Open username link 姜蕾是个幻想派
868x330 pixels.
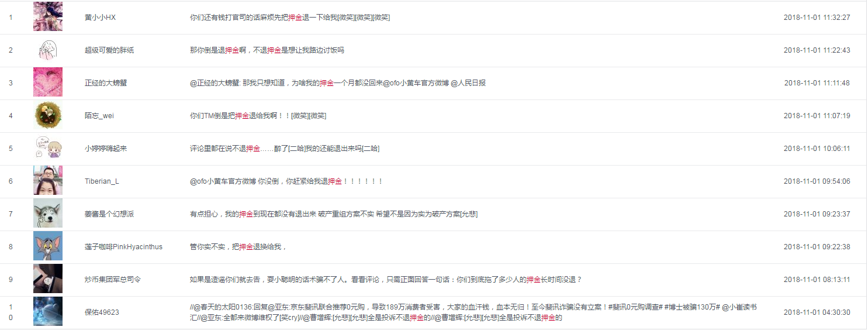(x=109, y=214)
